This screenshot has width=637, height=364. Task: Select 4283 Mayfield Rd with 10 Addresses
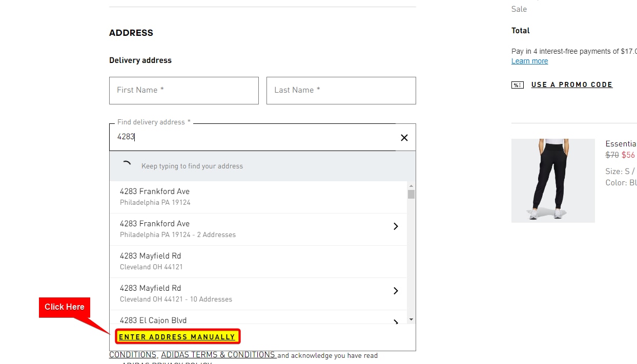[x=258, y=294]
